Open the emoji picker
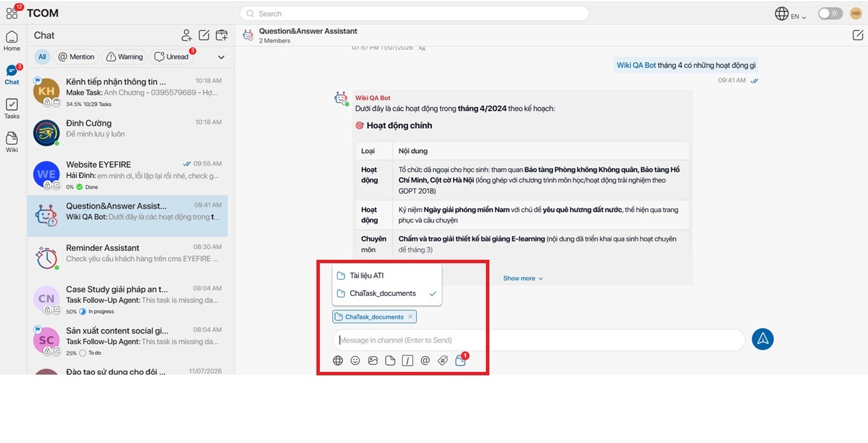 click(x=355, y=360)
